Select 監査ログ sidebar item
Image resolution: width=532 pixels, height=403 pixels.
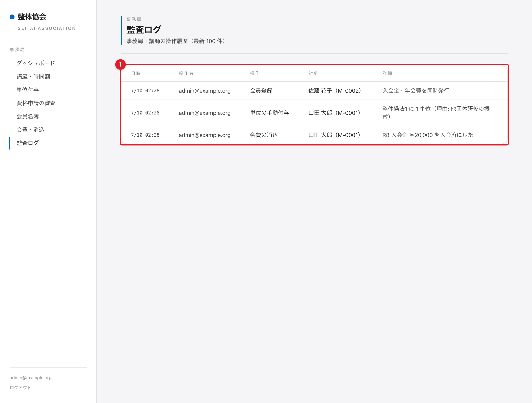point(28,143)
